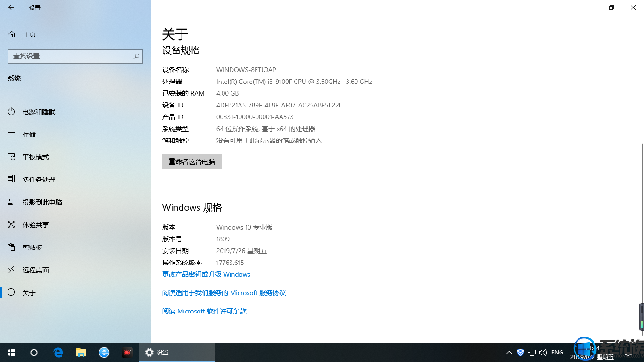Image resolution: width=644 pixels, height=362 pixels.
Task: Open the Windows Start menu
Action: click(x=11, y=353)
